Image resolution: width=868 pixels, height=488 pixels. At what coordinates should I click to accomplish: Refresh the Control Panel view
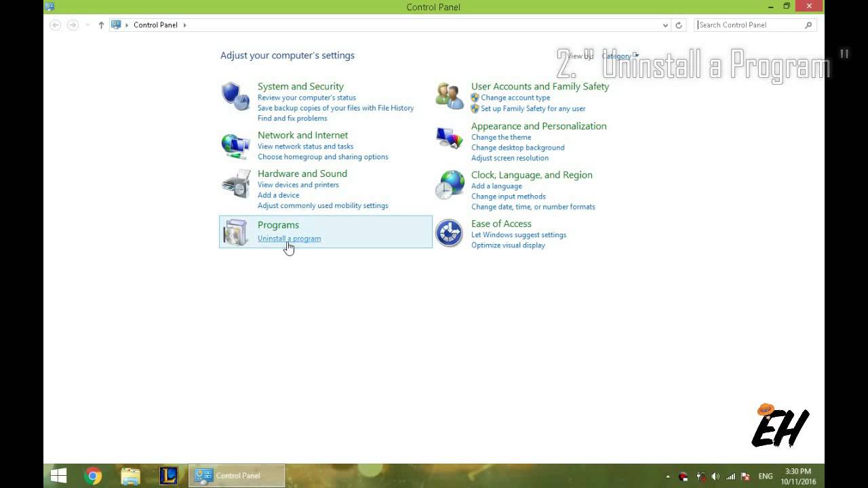[x=679, y=25]
